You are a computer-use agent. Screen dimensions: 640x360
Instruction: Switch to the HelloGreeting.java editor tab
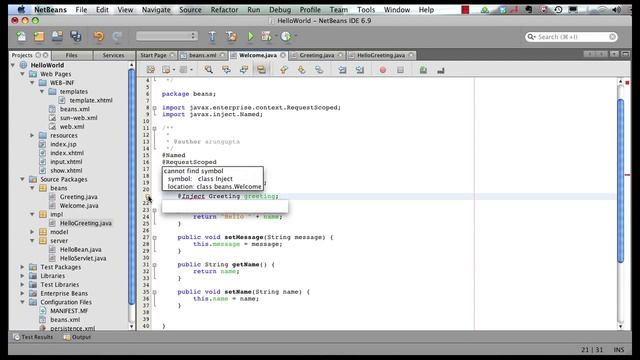pyautogui.click(x=381, y=55)
